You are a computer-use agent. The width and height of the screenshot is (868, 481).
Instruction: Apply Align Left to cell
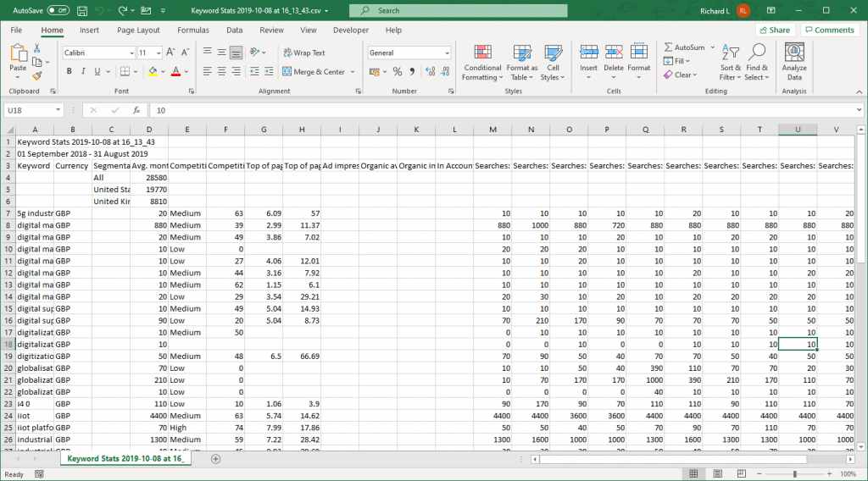coord(207,71)
